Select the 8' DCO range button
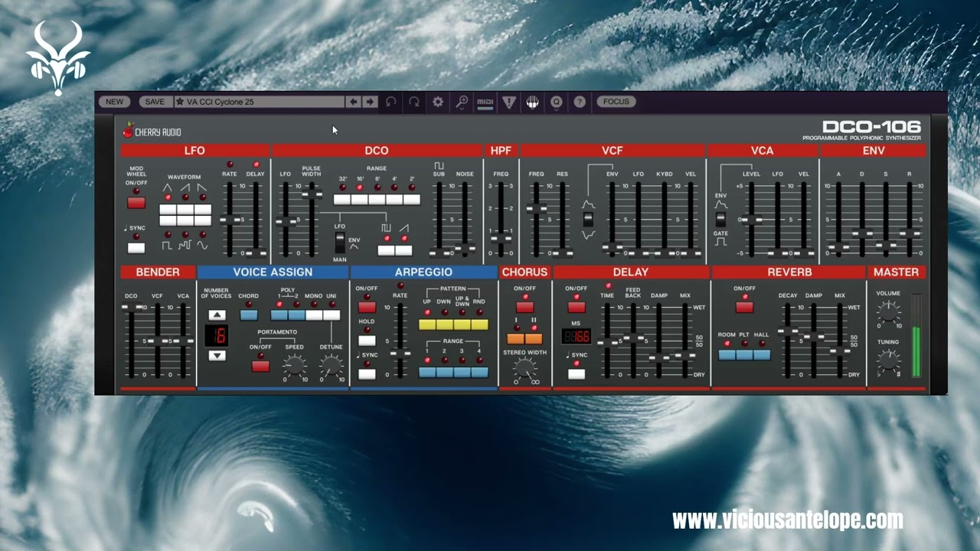 [x=377, y=200]
